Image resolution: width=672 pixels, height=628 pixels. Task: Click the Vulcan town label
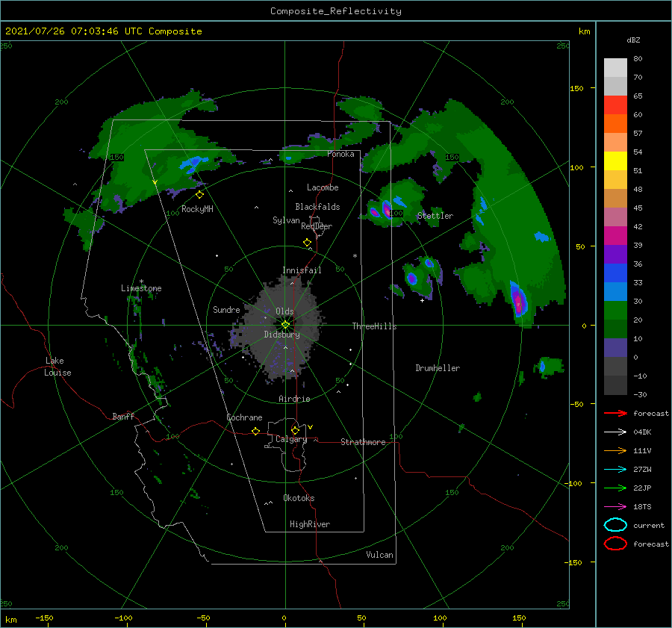coord(379,555)
